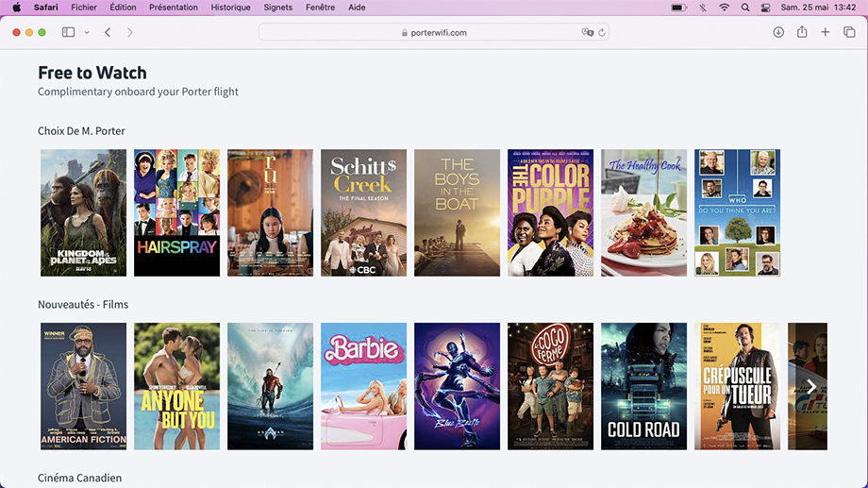Screen dimensions: 868x488
Task: Open the Apple menu
Action: [17, 8]
